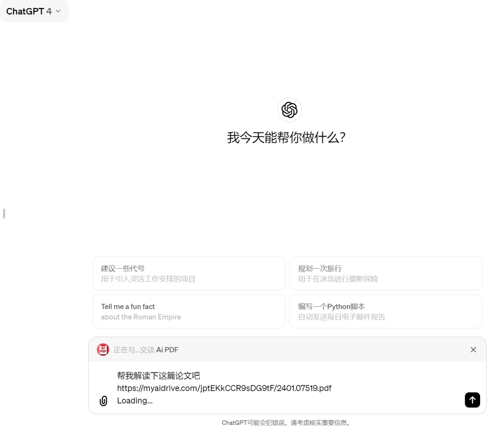Toggle the sidebar handle on the left edge
This screenshot has height=429, width=504.
coord(4,214)
